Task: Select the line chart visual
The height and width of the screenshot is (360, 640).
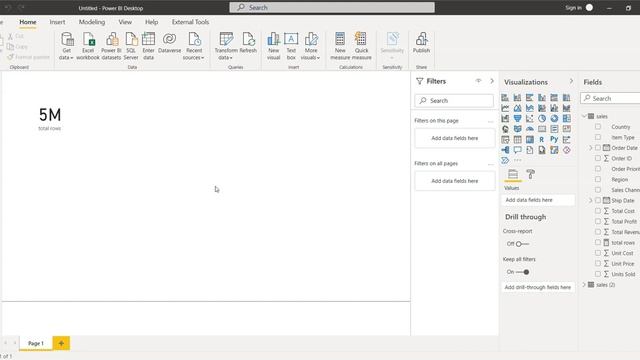Action: [x=505, y=108]
